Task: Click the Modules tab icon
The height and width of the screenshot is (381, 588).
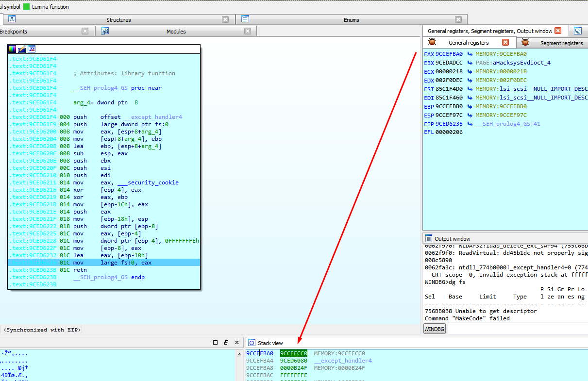Action: tap(104, 32)
